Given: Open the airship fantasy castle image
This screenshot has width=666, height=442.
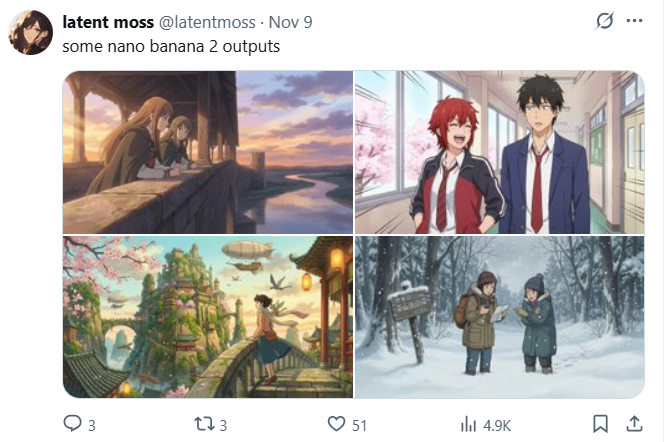Looking at the screenshot, I should tap(208, 317).
